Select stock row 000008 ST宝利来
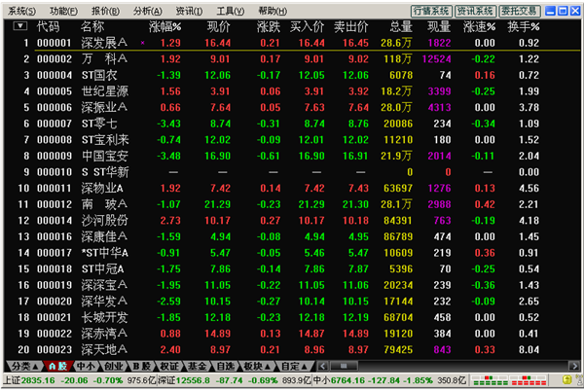 pyautogui.click(x=292, y=140)
